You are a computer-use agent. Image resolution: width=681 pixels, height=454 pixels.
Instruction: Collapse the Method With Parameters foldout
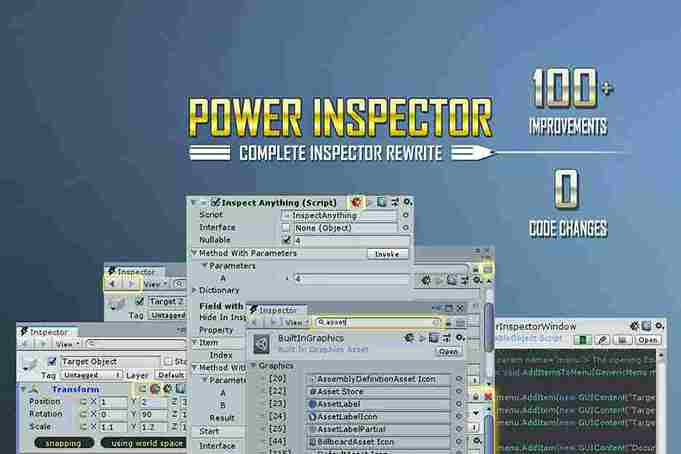point(193,254)
